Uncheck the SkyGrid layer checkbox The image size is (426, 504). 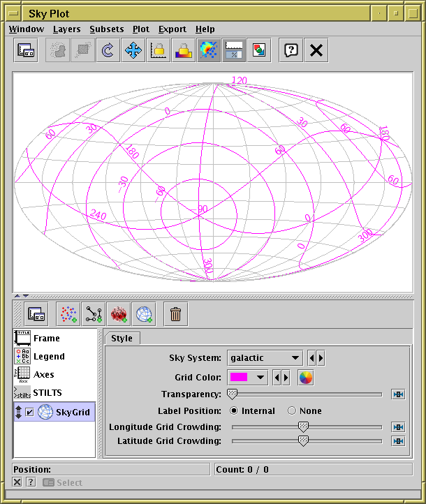click(30, 413)
